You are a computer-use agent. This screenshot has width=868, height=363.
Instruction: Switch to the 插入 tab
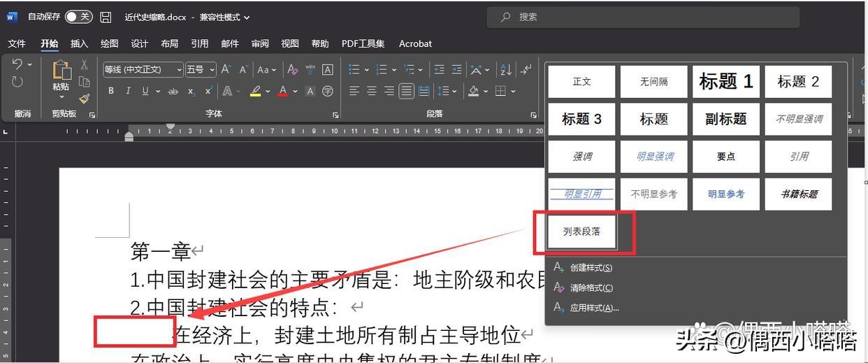click(79, 43)
